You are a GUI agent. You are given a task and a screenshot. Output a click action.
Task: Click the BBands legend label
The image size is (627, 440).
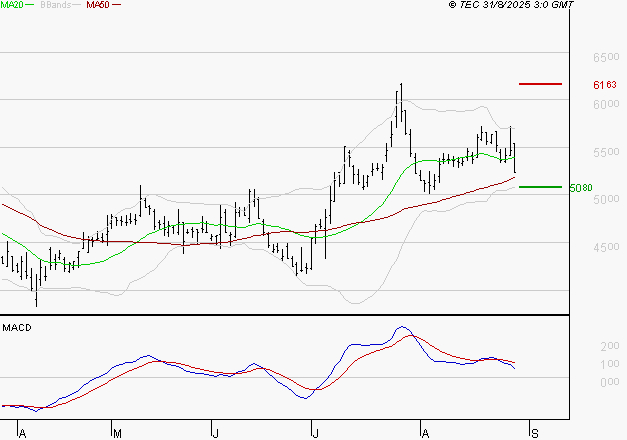tap(56, 5)
